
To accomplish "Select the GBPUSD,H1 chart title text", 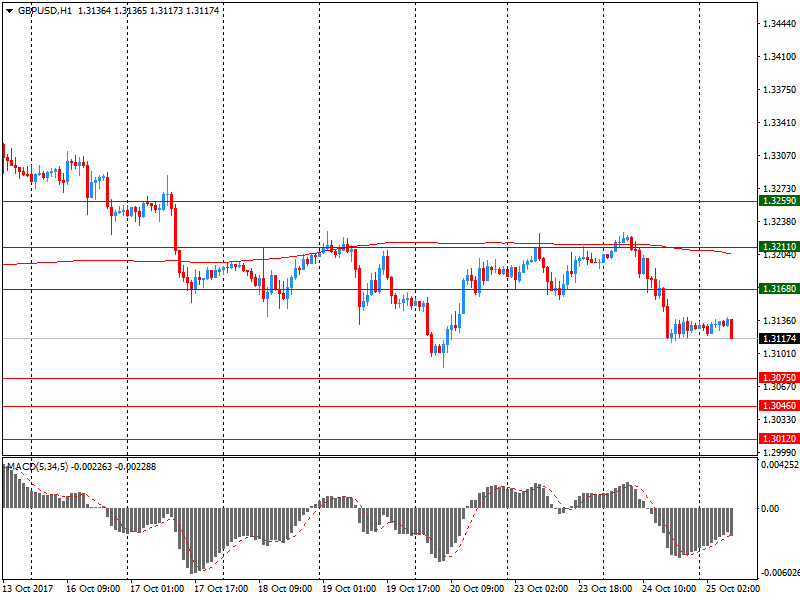I will coord(45,11).
